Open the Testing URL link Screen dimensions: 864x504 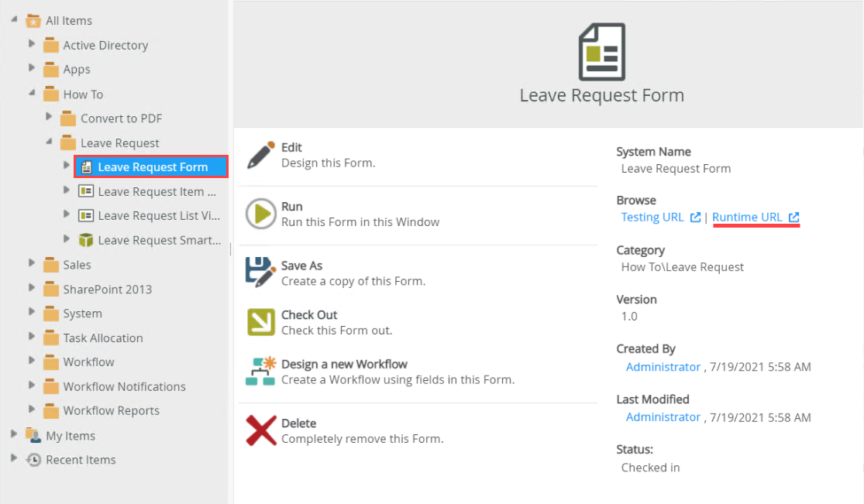[652, 218]
